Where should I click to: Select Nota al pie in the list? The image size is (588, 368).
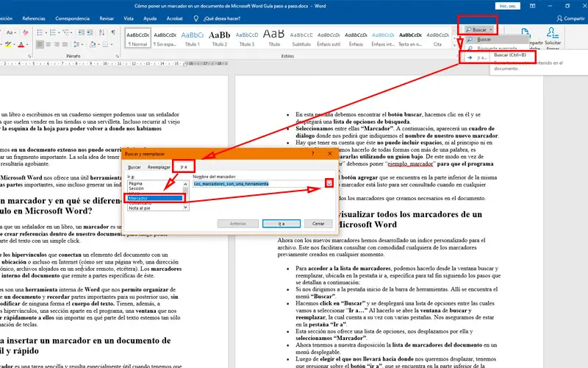155,208
